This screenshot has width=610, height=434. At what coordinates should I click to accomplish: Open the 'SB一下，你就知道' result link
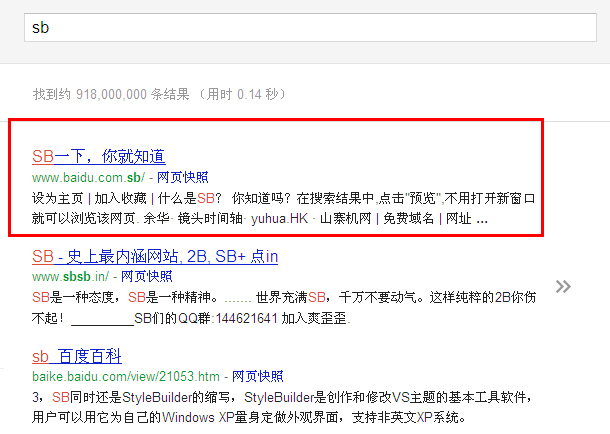[99, 156]
